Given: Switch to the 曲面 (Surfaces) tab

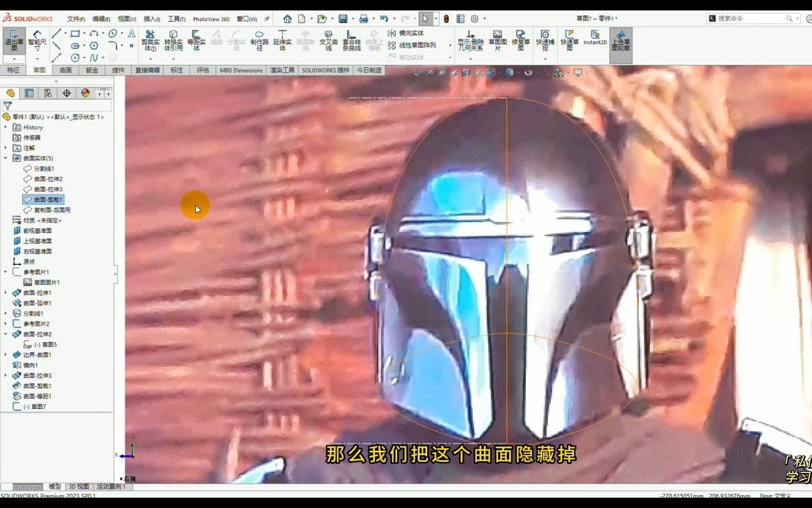Looking at the screenshot, I should click(65, 70).
